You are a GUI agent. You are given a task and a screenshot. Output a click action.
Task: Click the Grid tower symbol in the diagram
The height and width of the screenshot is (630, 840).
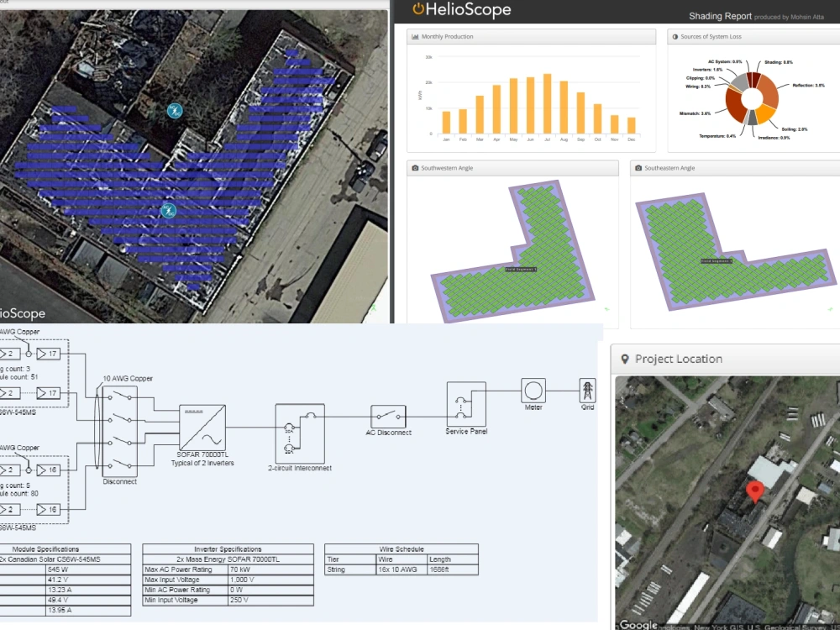586,391
